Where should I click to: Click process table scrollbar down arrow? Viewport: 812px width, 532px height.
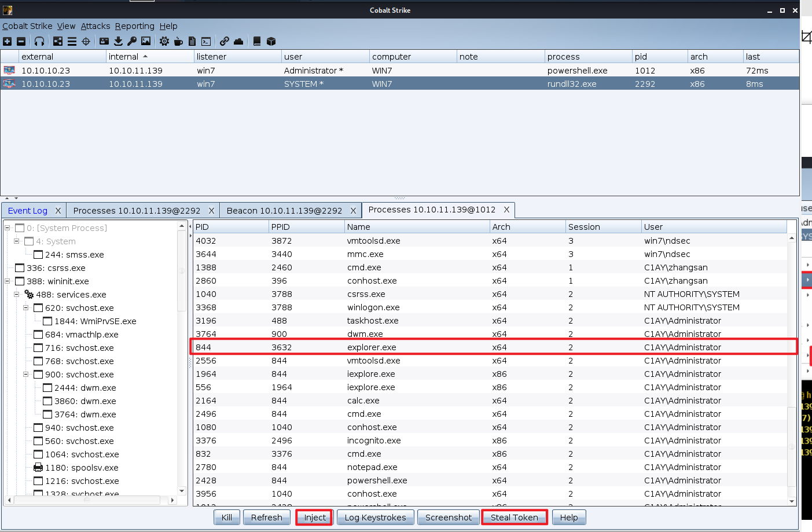coord(792,501)
